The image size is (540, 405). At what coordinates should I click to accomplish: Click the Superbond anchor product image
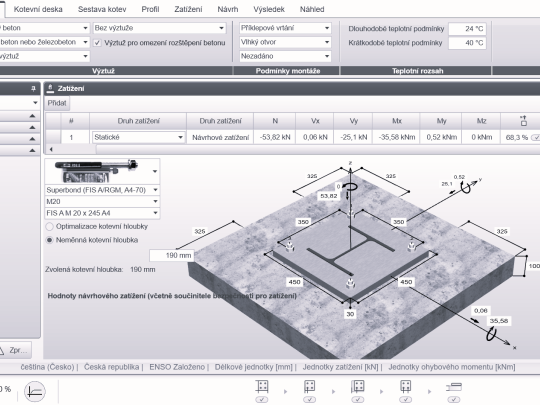point(97,171)
